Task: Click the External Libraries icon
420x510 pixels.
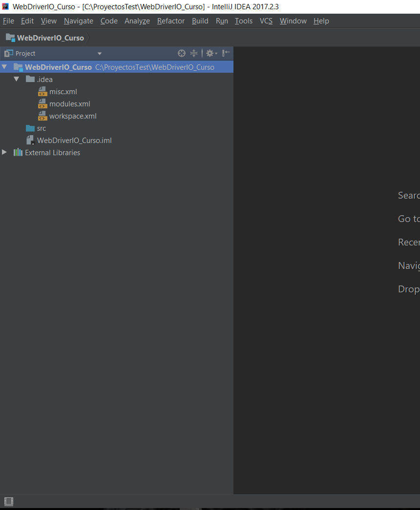Action: coord(18,152)
